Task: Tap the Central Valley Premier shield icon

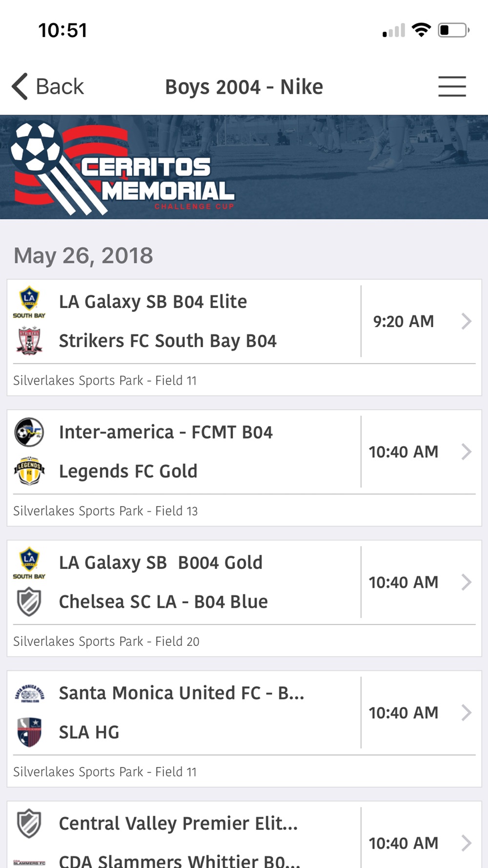Action: pos(29,823)
